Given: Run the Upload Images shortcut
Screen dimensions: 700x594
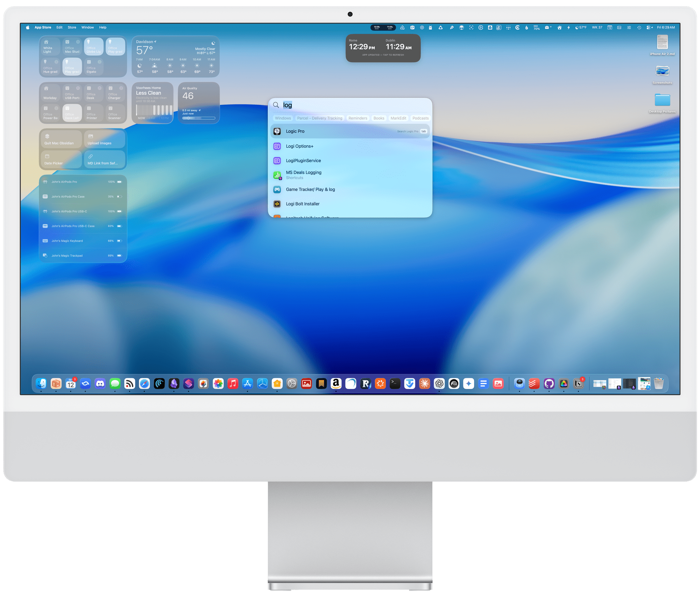Looking at the screenshot, I should click(x=105, y=139).
